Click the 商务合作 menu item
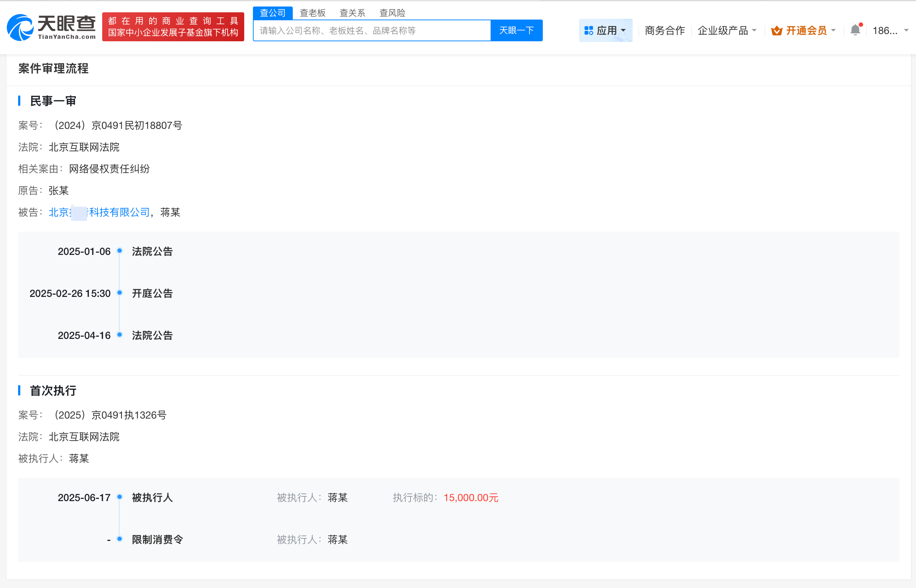Screen dimensions: 916x588 point(665,30)
